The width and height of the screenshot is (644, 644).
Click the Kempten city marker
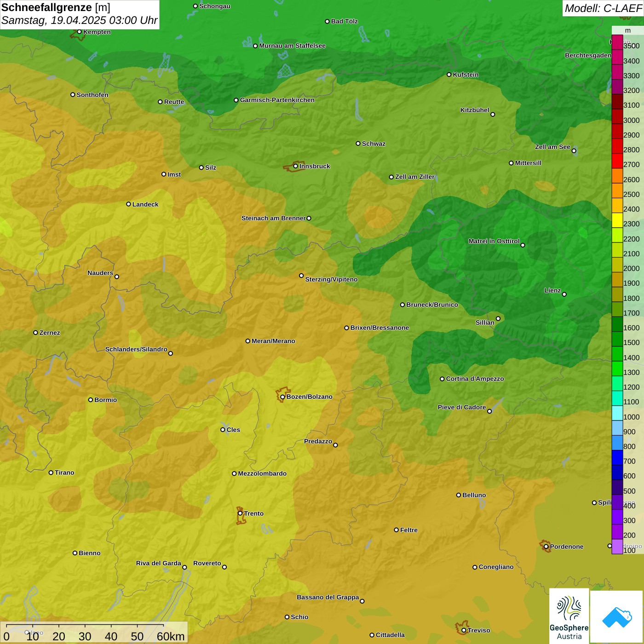point(79,32)
